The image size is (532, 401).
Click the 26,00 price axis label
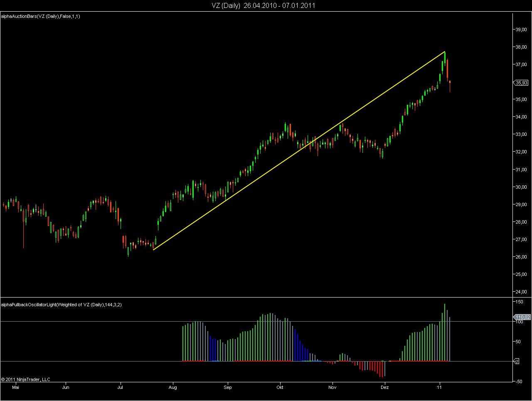[521, 257]
